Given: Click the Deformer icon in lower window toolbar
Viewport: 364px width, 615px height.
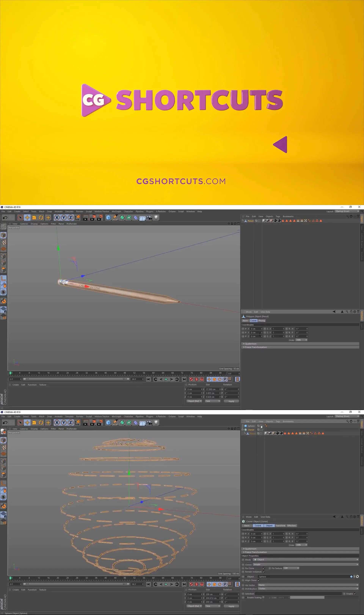Looking at the screenshot, I should (136, 423).
